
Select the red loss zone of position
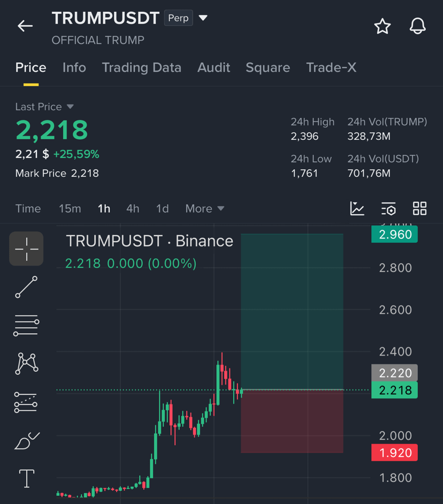coord(292,422)
